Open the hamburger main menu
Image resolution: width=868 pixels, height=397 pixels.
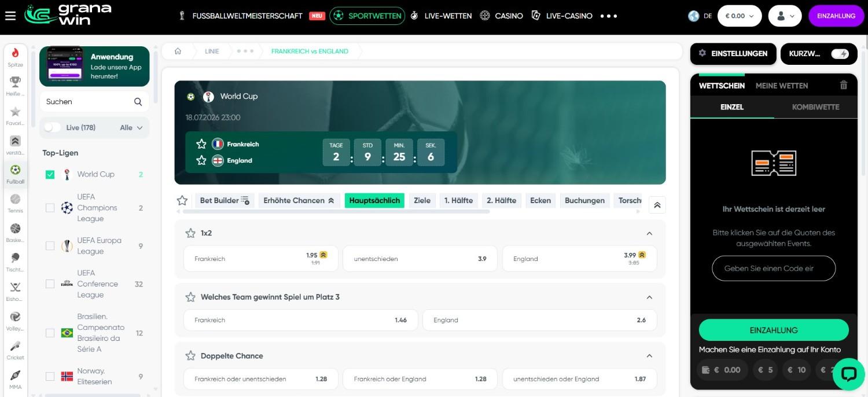[x=10, y=16]
